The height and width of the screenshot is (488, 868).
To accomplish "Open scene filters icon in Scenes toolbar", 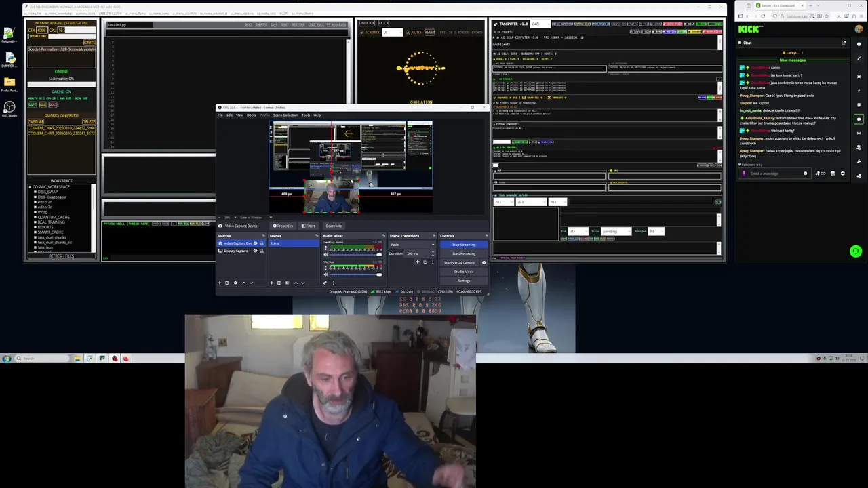I will pyautogui.click(x=287, y=283).
